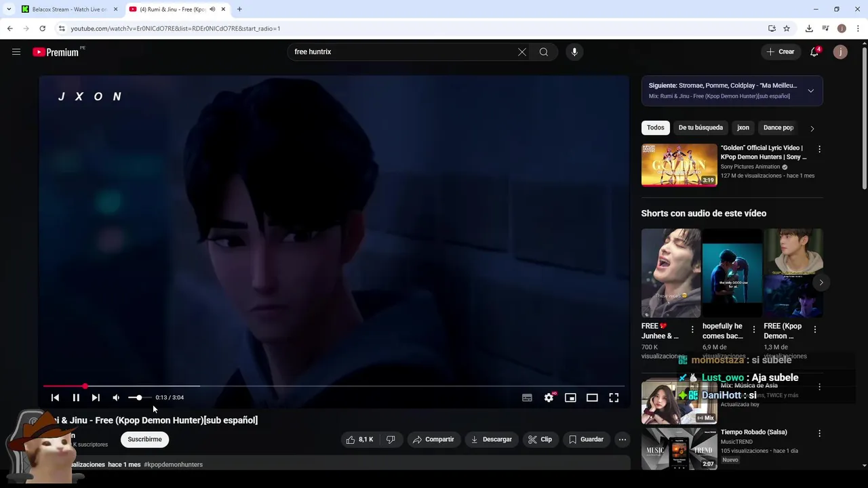Image resolution: width=868 pixels, height=488 pixels.
Task: Toggle subtitles in the player
Action: pyautogui.click(x=527, y=398)
